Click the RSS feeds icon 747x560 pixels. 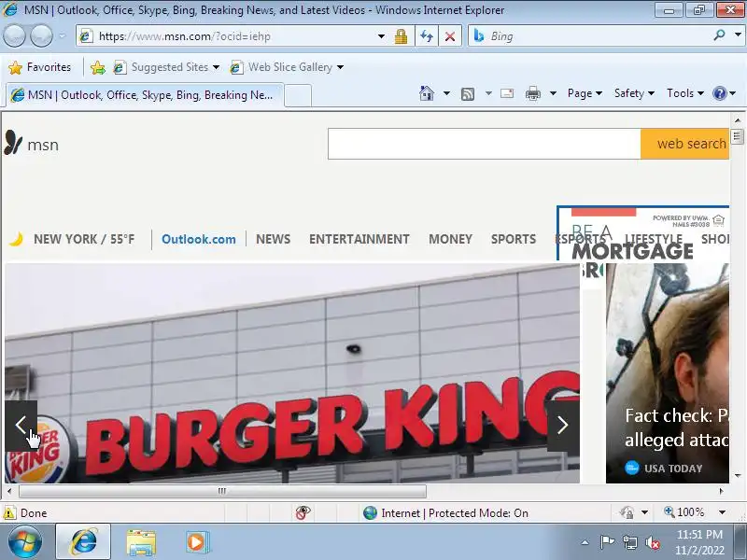pos(468,94)
